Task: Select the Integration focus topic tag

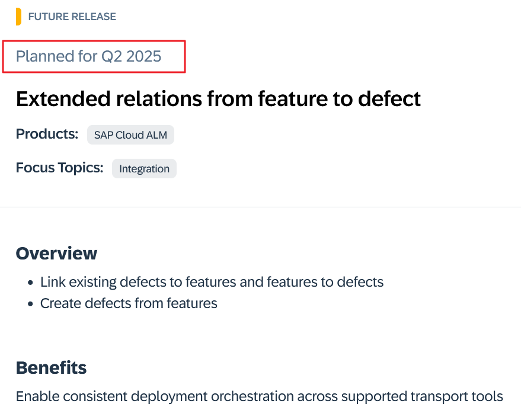Action: coord(144,168)
